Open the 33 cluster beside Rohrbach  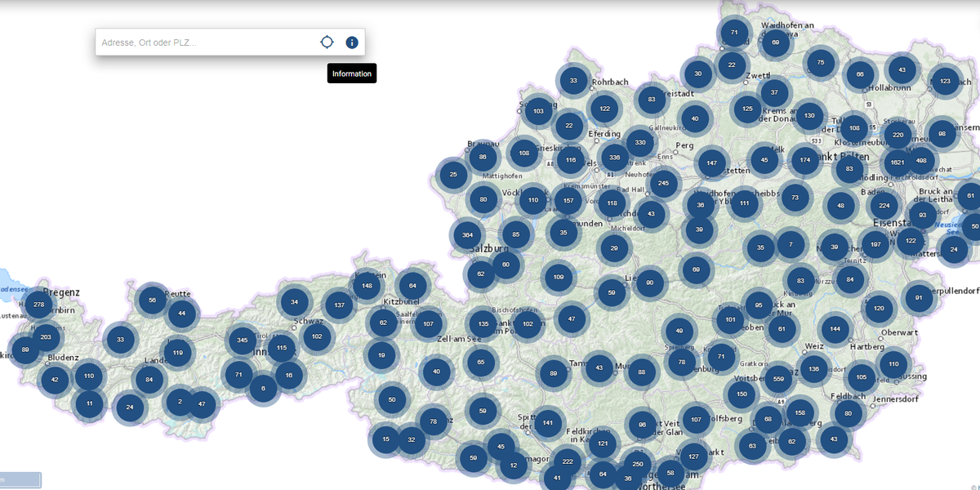point(573,81)
